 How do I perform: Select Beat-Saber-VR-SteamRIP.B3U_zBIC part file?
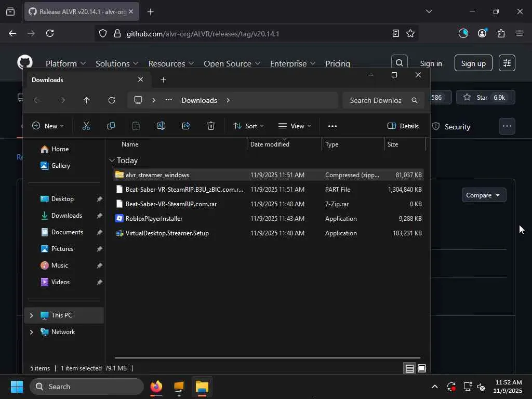[269, 189]
